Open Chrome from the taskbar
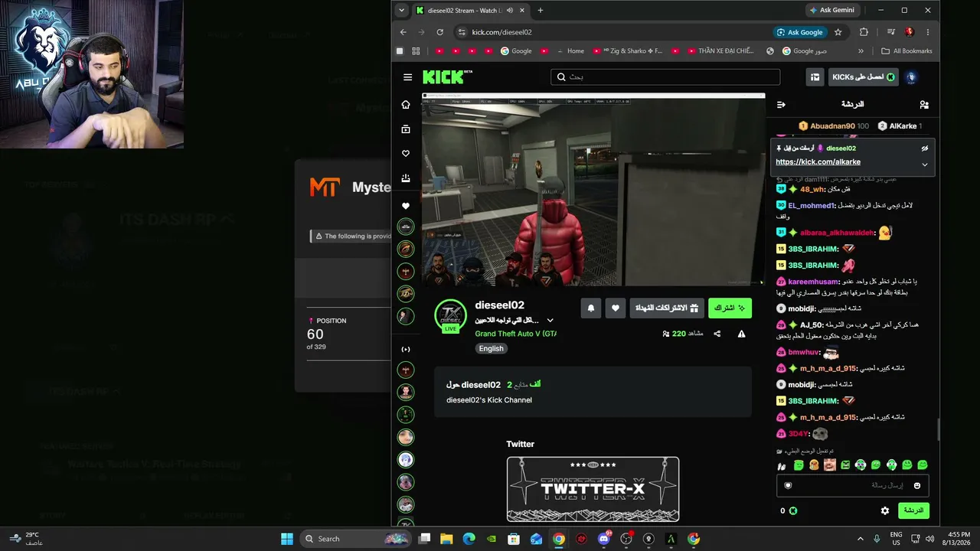The width and height of the screenshot is (980, 551). tap(559, 539)
